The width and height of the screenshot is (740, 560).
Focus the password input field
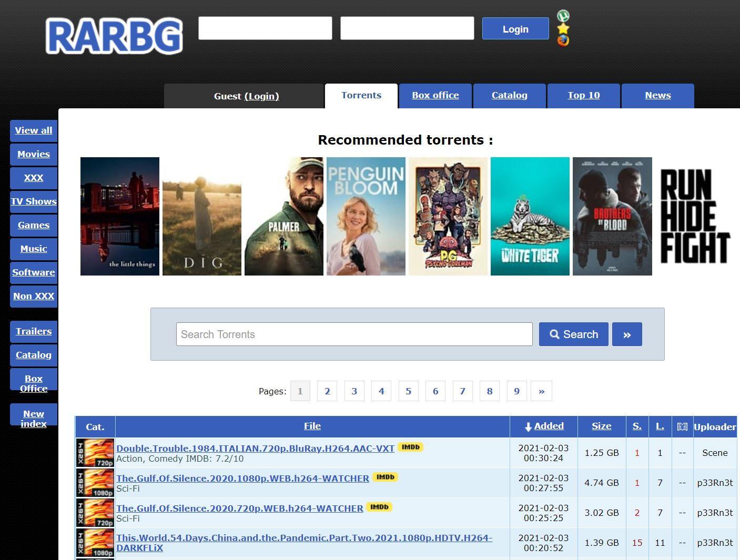[x=407, y=28]
